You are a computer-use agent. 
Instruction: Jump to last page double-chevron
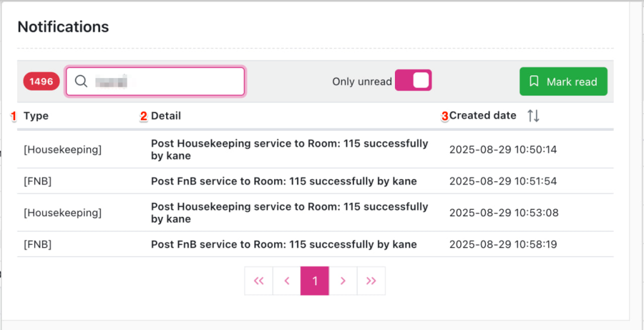tap(371, 281)
